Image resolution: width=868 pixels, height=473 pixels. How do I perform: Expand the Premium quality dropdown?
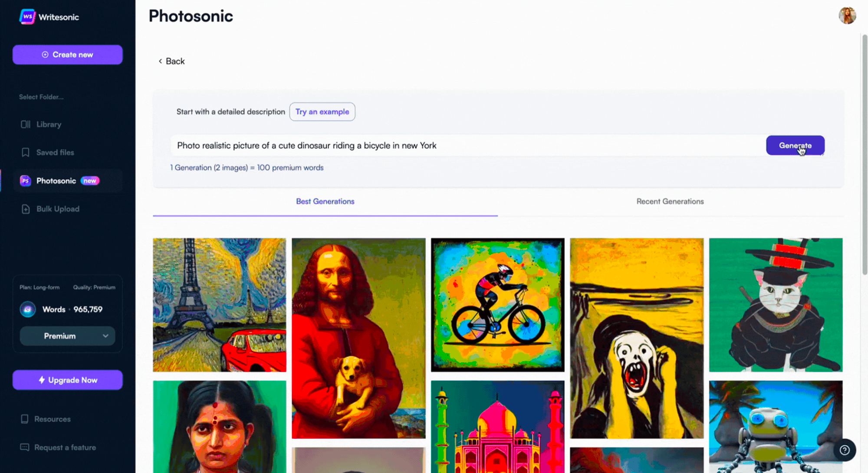67,336
